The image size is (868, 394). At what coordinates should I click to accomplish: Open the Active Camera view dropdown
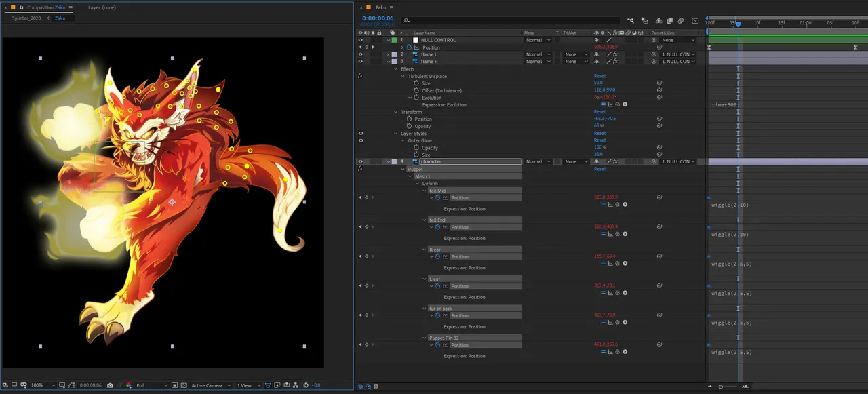pyautogui.click(x=211, y=385)
